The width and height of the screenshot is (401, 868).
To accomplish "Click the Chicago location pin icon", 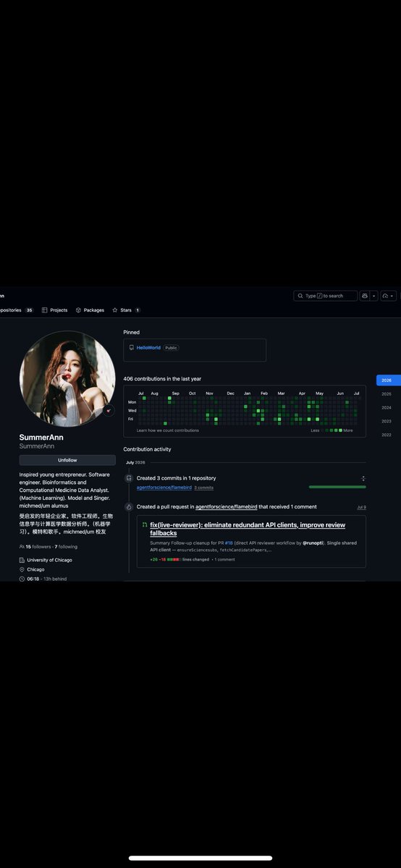I will click(x=22, y=569).
